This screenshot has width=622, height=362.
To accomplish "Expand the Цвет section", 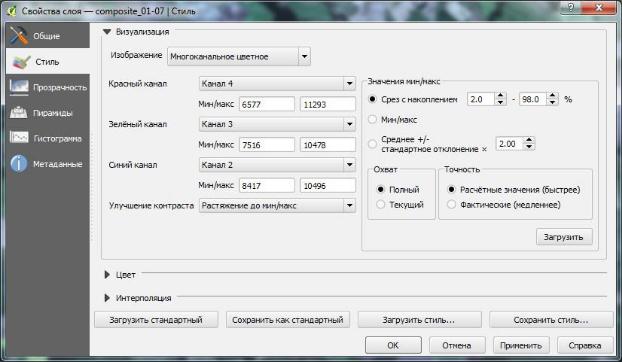I will 107,274.
